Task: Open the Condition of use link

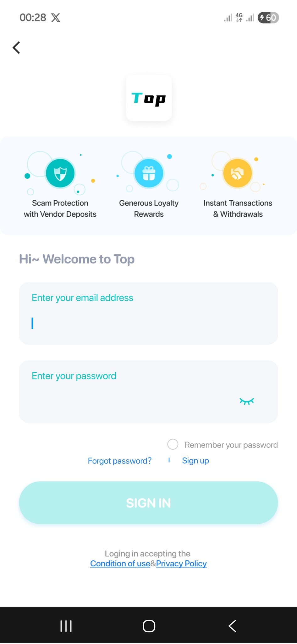Action: [120, 564]
